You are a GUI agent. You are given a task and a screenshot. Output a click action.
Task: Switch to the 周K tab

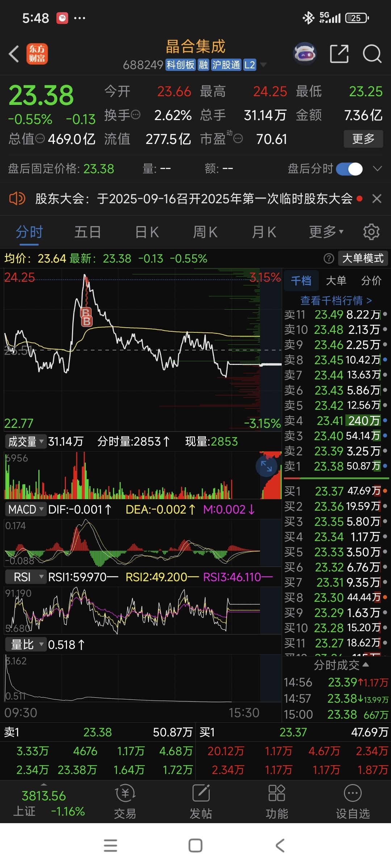click(x=205, y=232)
